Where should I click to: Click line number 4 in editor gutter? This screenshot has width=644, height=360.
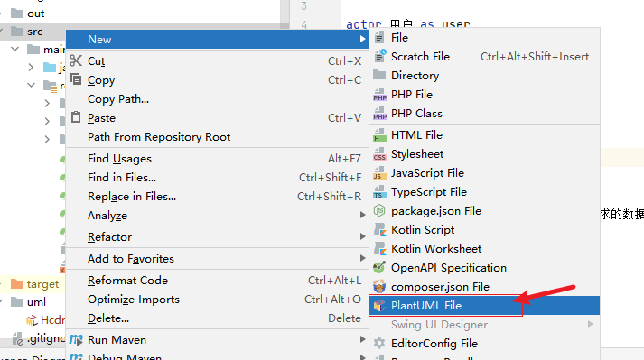303,24
